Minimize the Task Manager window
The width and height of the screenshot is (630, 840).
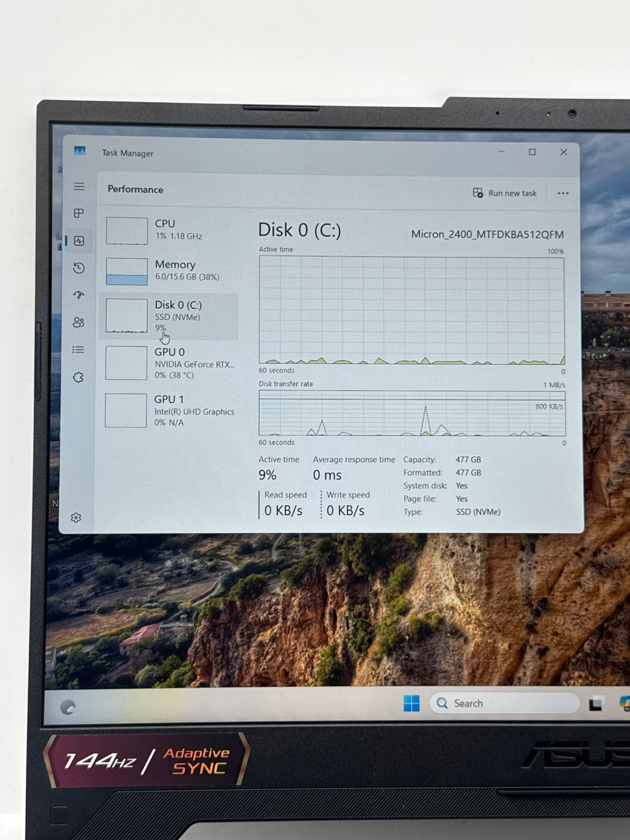501,151
